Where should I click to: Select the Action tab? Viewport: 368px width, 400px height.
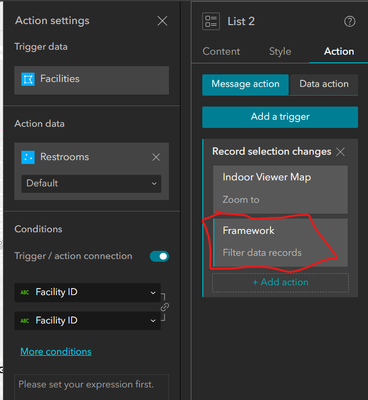pos(339,51)
